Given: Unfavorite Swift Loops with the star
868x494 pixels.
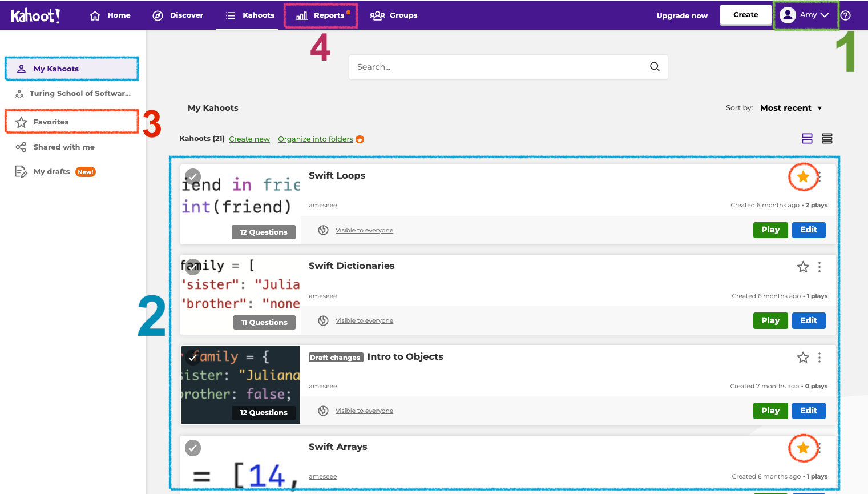Looking at the screenshot, I should 803,176.
